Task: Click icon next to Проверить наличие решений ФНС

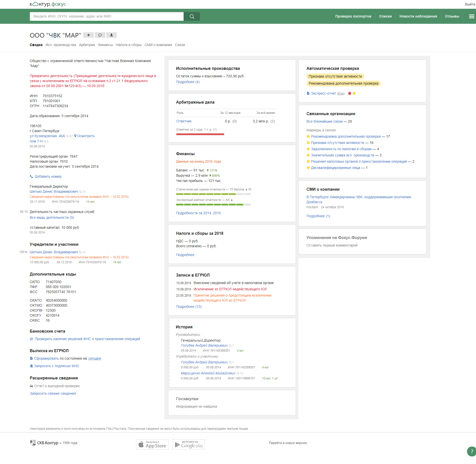Action: [32, 339]
